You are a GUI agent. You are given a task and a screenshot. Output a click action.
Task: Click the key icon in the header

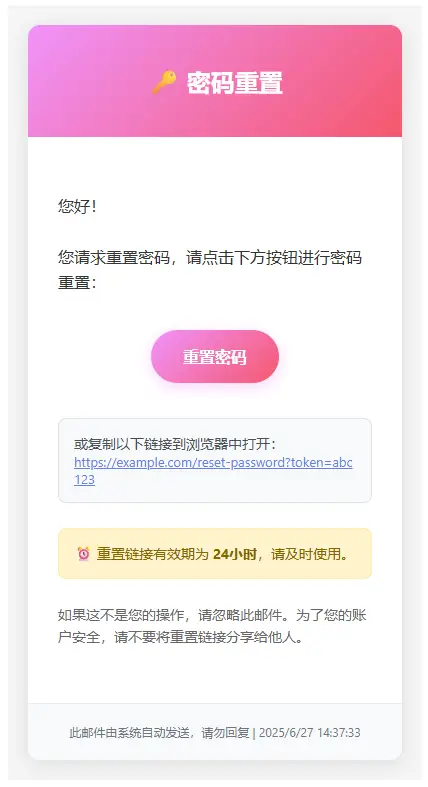[164, 82]
